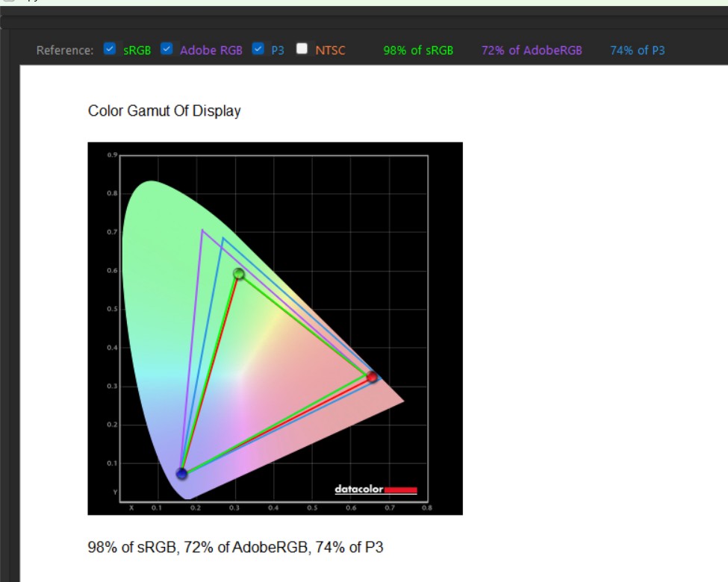Click the green sRGB label text
Viewport: 728px width, 582px height.
point(137,51)
